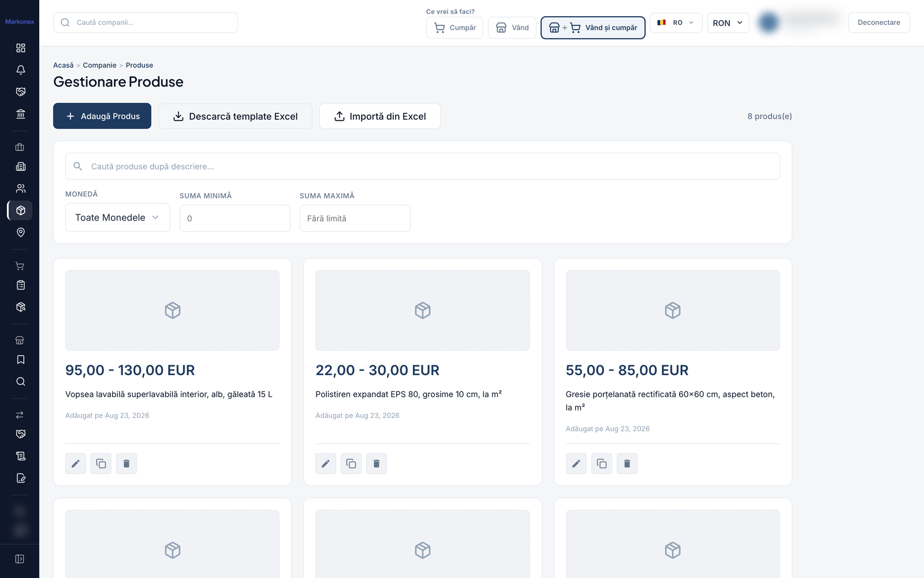This screenshot has width=924, height=578.
Task: Edit the Vopsea lavabilă product with pencil icon
Action: (76, 464)
